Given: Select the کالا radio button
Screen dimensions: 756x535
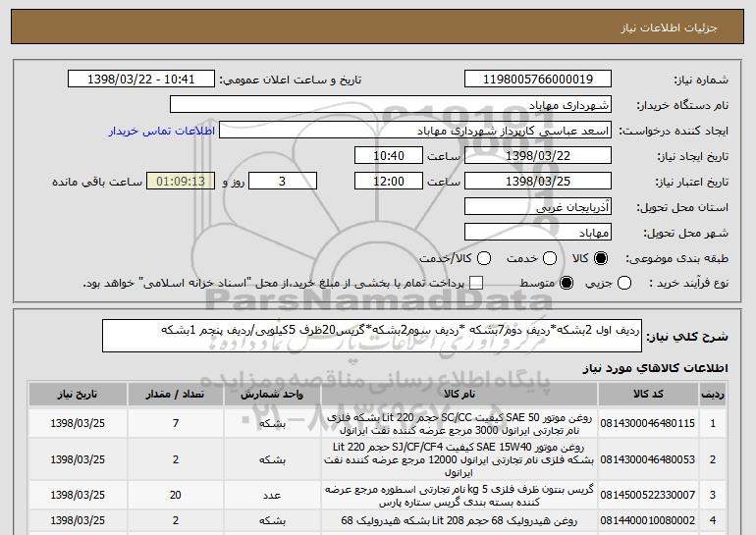Looking at the screenshot, I should [x=601, y=259].
